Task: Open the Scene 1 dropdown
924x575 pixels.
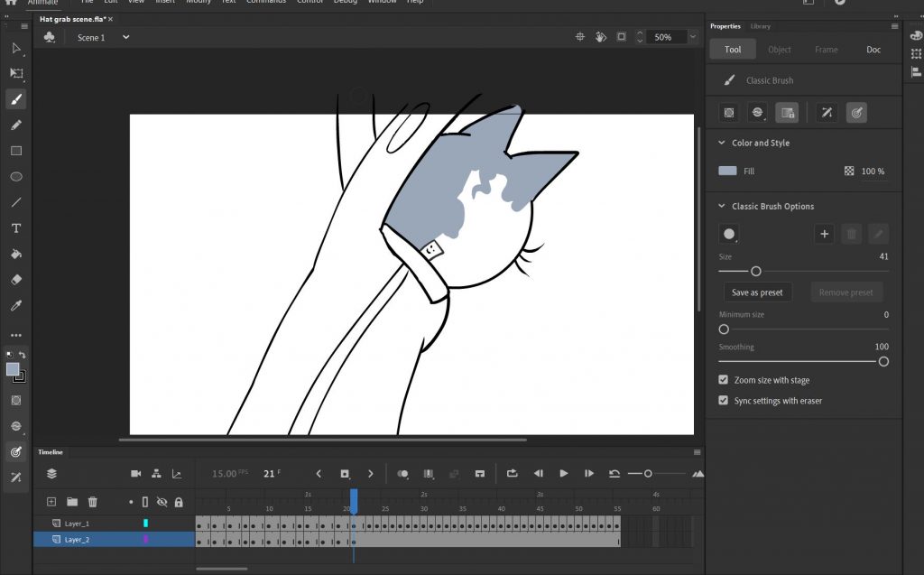Action: [125, 37]
